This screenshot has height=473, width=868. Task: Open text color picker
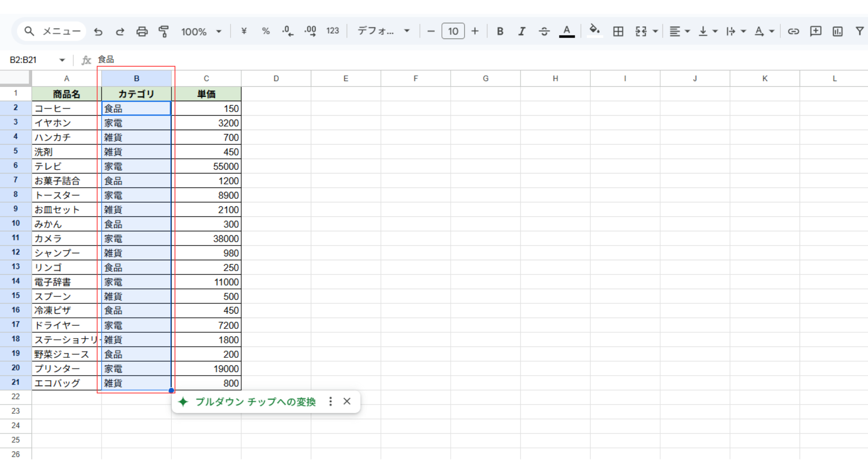pyautogui.click(x=567, y=32)
